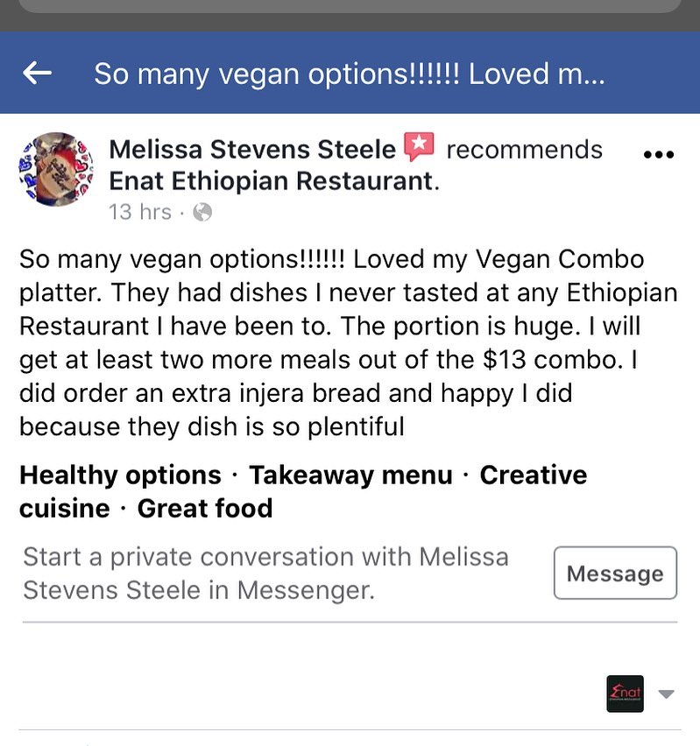
Task: Expand the commenting-as dropdown arrow
Action: pos(666,694)
